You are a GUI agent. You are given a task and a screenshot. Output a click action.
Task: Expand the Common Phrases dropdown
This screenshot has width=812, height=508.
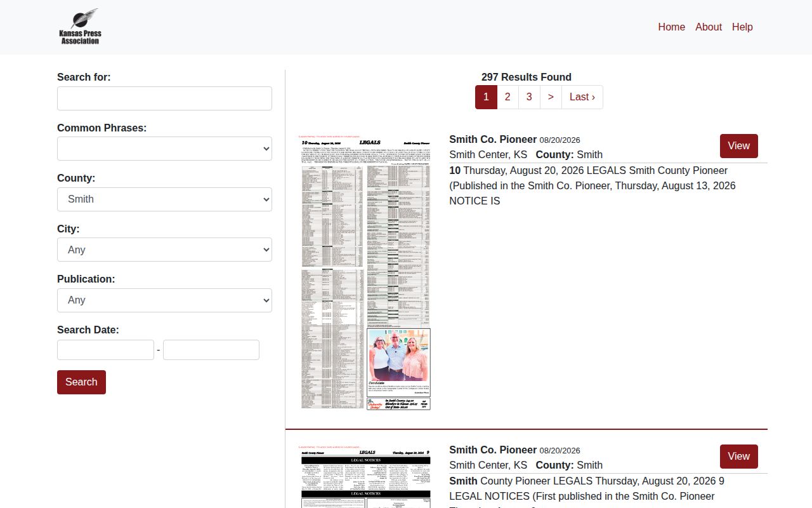164,149
